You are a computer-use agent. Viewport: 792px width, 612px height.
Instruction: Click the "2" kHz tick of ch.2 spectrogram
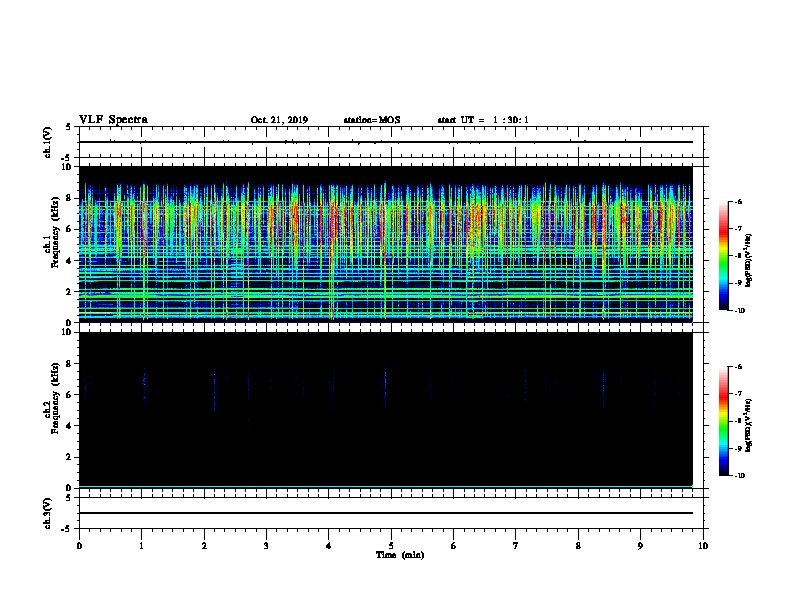tap(69, 457)
